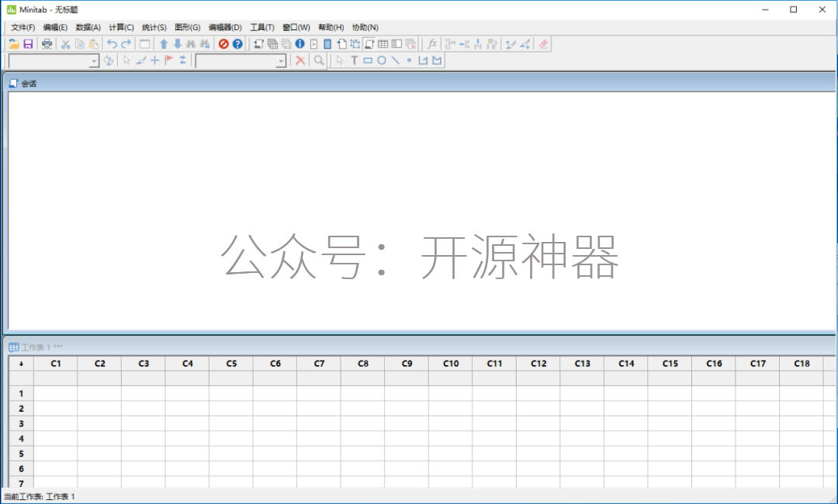
Task: Show the worksheet grid window icon
Action: coord(383,44)
